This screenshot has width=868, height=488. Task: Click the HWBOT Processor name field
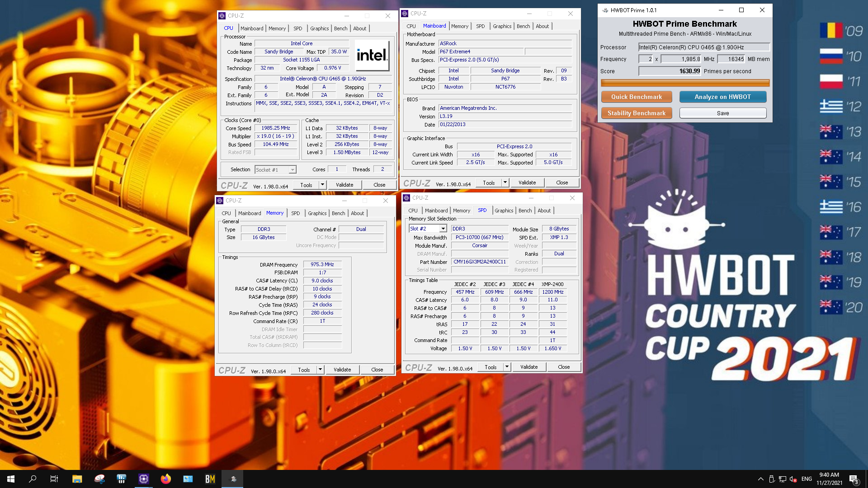coord(704,47)
